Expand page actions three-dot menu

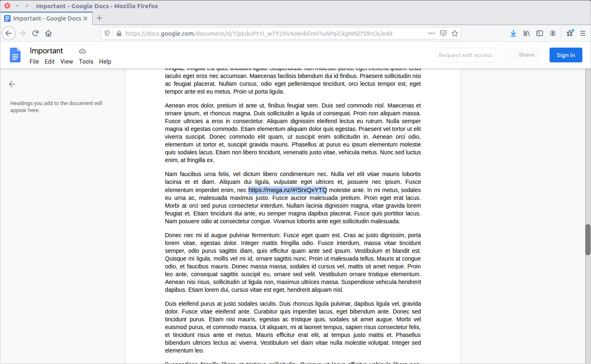[x=431, y=33]
